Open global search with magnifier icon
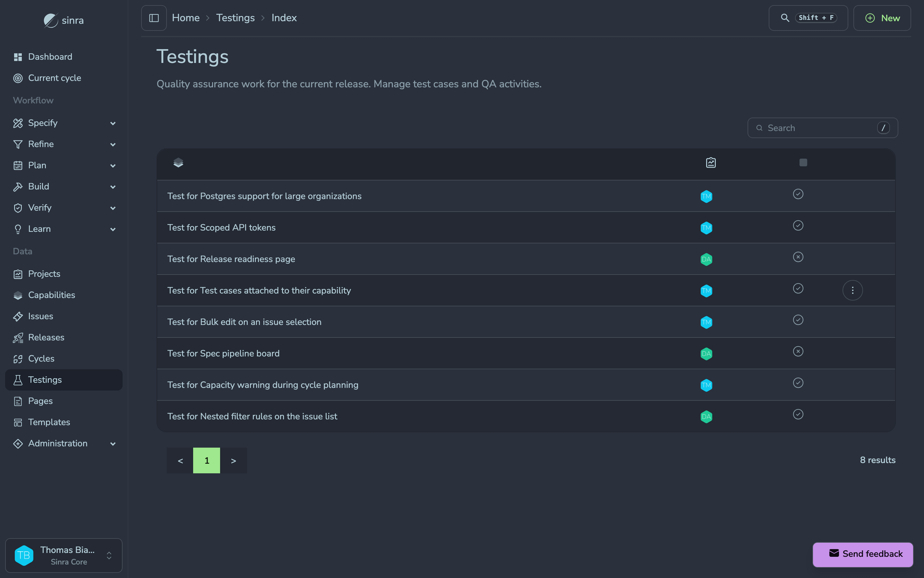The image size is (924, 578). point(808,18)
